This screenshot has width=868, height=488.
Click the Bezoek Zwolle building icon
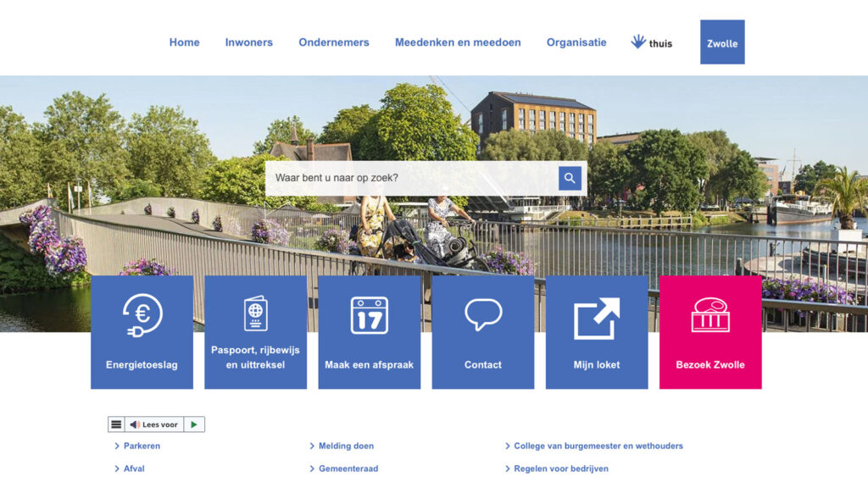(711, 315)
